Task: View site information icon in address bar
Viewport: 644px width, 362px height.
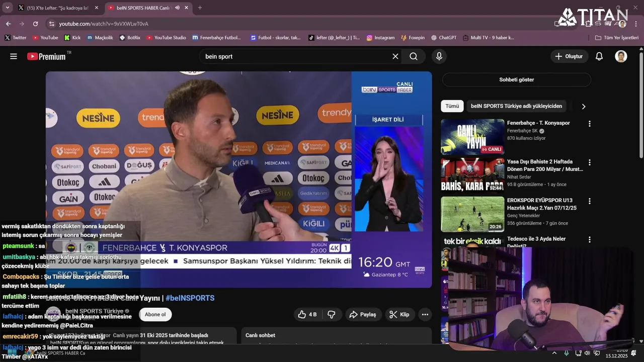Action: tap(51, 24)
